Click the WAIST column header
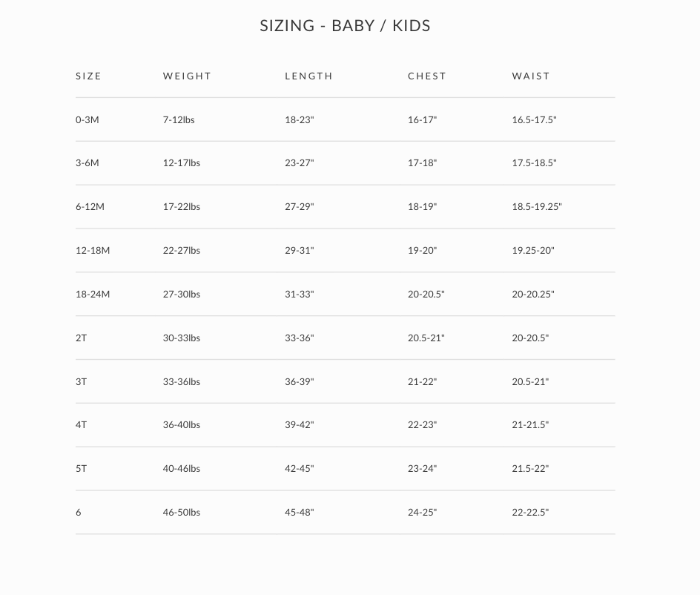The width and height of the screenshot is (700, 595). point(531,76)
